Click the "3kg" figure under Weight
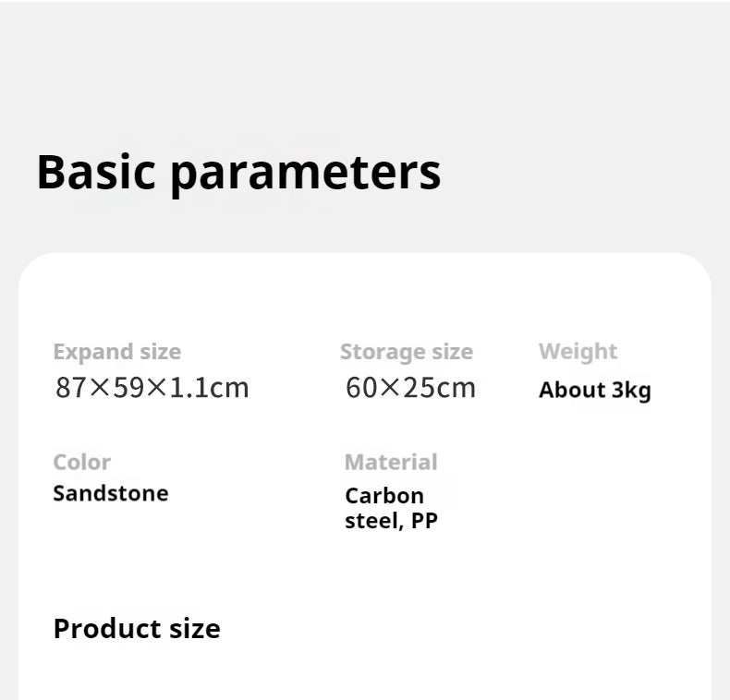The height and width of the screenshot is (700, 730). [631, 390]
